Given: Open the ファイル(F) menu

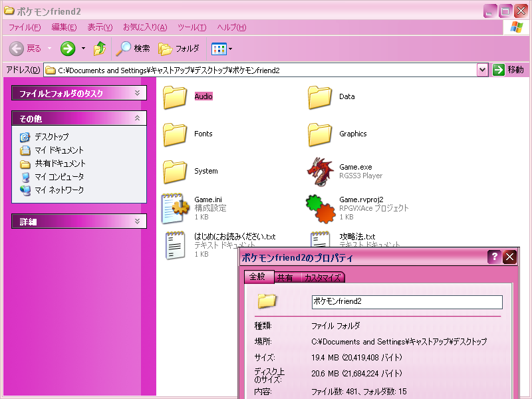Looking at the screenshot, I should pyautogui.click(x=25, y=27).
